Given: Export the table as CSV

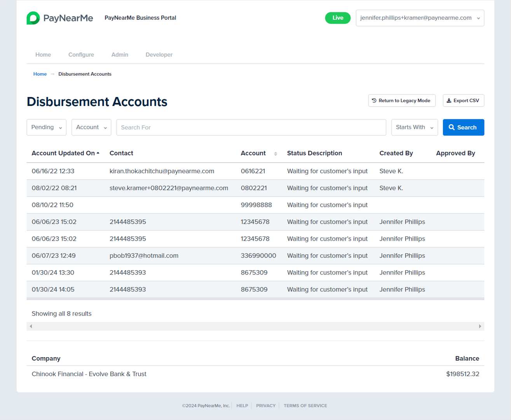Looking at the screenshot, I should [463, 101].
